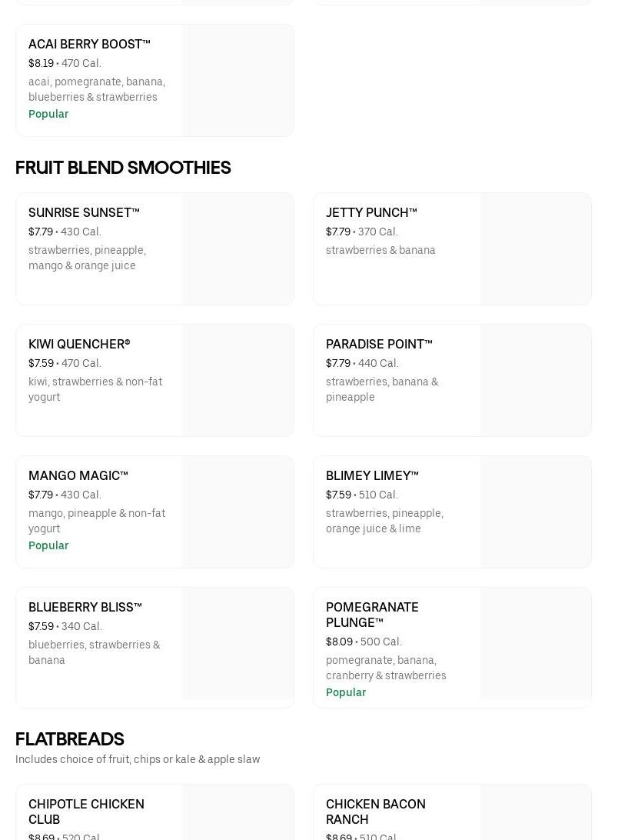Pick the Blimey Limey smoothie title

point(372,476)
